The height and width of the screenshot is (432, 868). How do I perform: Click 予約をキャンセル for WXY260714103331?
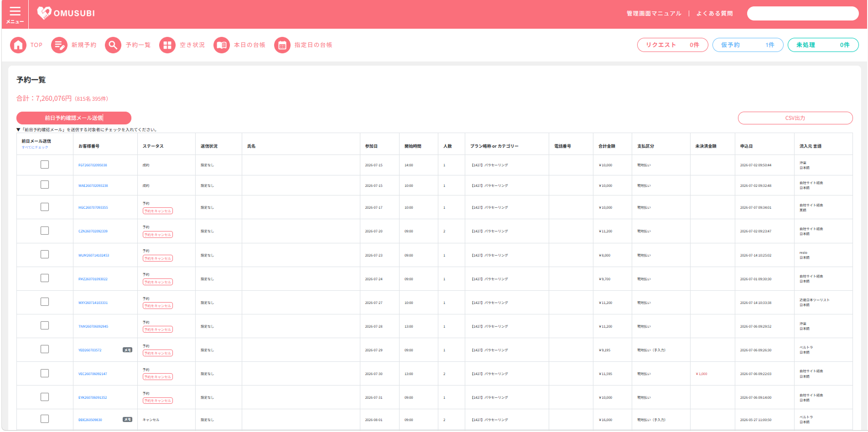click(158, 306)
